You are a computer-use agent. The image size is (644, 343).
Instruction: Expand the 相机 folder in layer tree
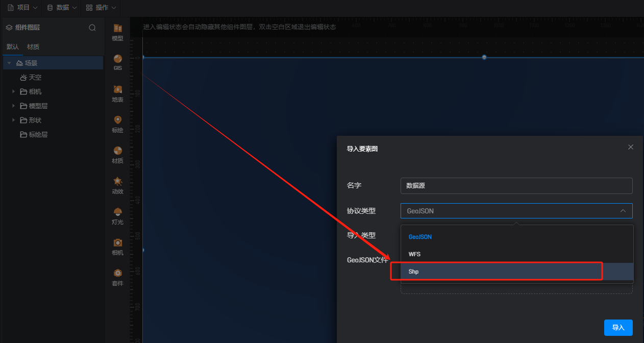[x=14, y=92]
